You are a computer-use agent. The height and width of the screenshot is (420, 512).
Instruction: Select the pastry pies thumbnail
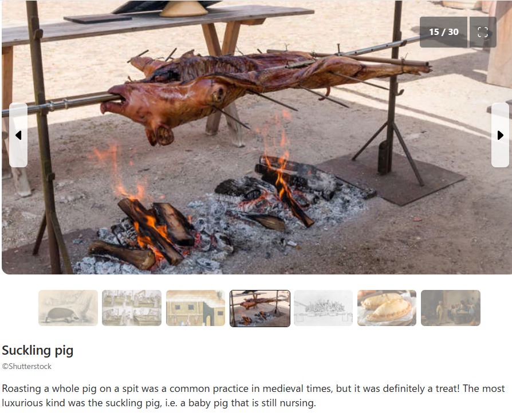tap(387, 308)
